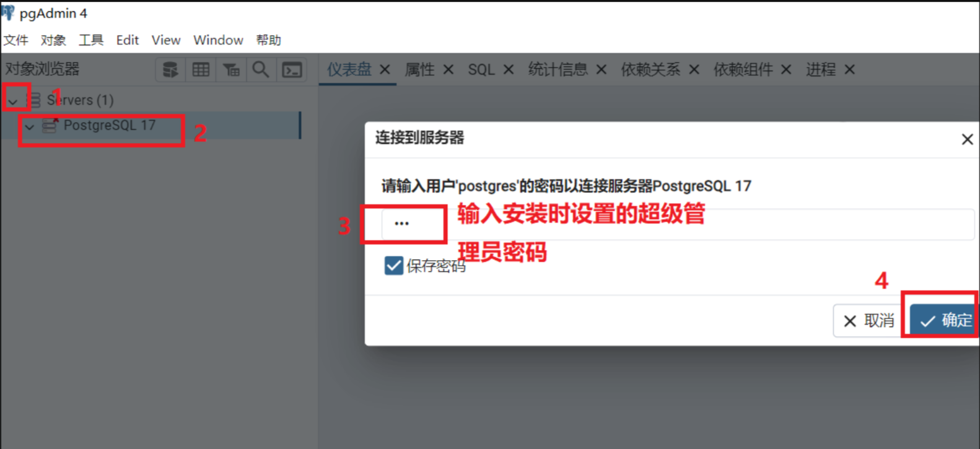The image size is (980, 449).
Task: Click the 连接到服务器 dialog title
Action: click(x=419, y=137)
